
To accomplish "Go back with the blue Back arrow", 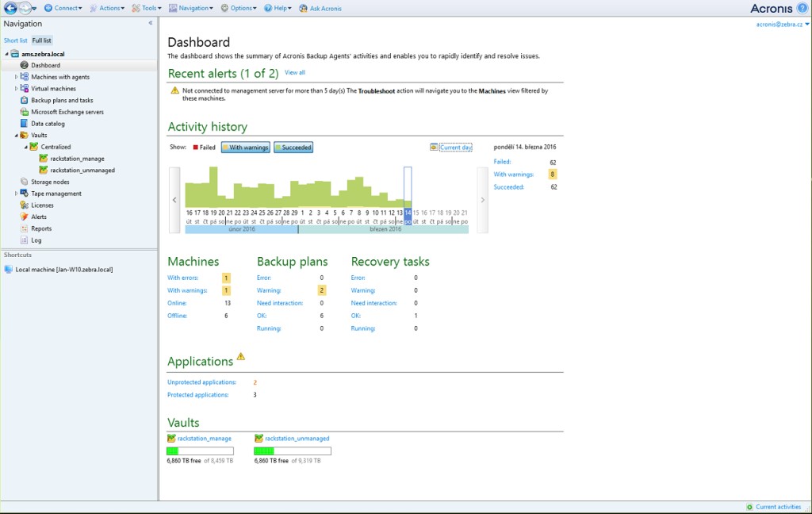I will coord(10,8).
